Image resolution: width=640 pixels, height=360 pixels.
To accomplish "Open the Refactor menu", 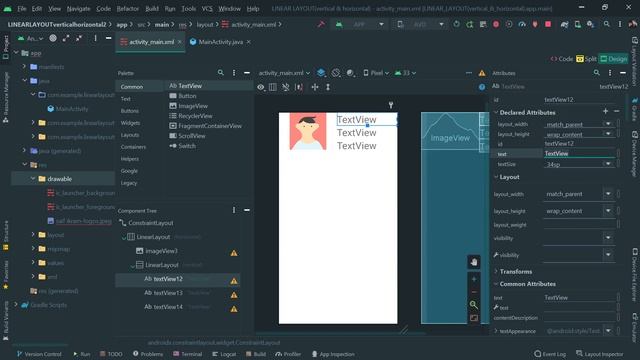I will (127, 9).
